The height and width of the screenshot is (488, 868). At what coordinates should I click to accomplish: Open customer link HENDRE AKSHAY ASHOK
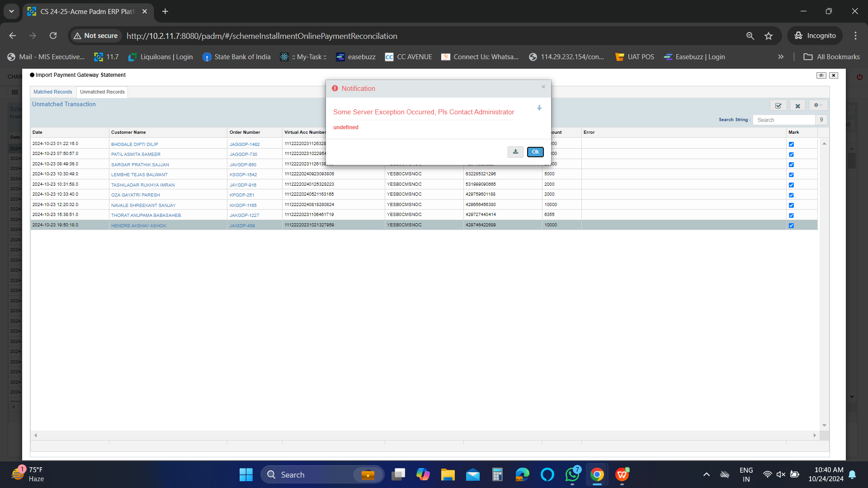pyautogui.click(x=138, y=225)
